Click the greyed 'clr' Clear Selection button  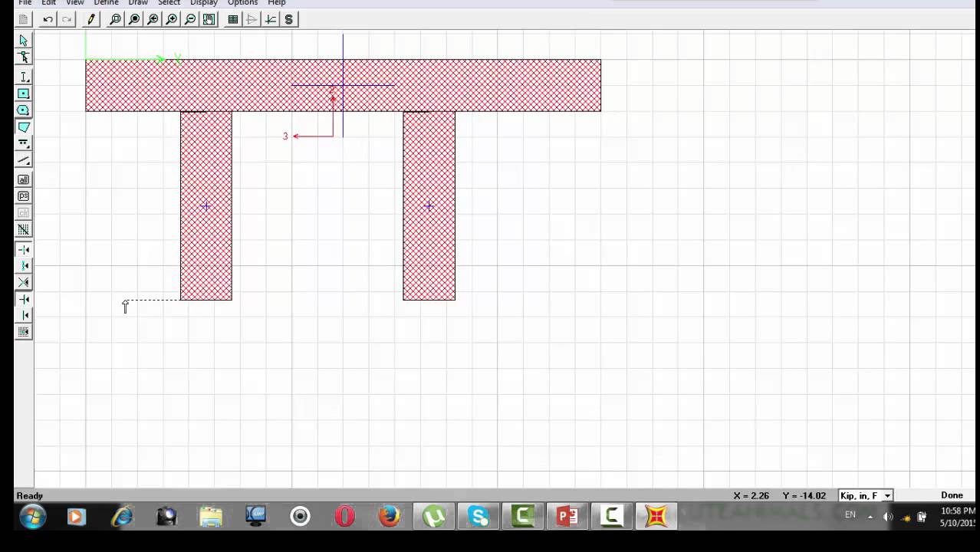point(24,213)
